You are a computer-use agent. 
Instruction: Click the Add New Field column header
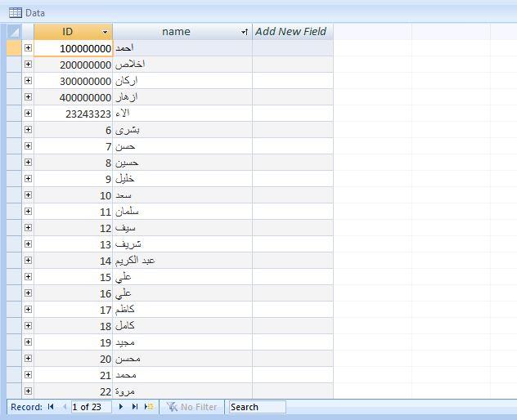pyautogui.click(x=293, y=32)
